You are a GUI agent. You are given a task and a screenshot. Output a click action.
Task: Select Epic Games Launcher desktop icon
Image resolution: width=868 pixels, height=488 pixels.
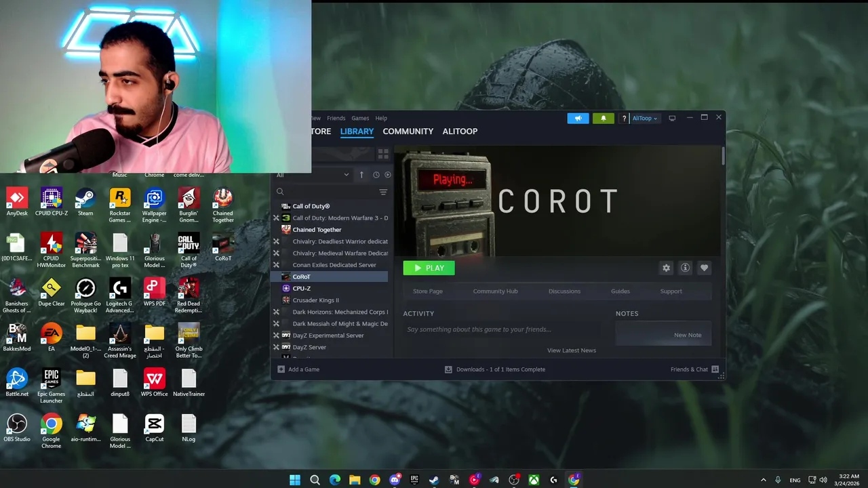[51, 386]
